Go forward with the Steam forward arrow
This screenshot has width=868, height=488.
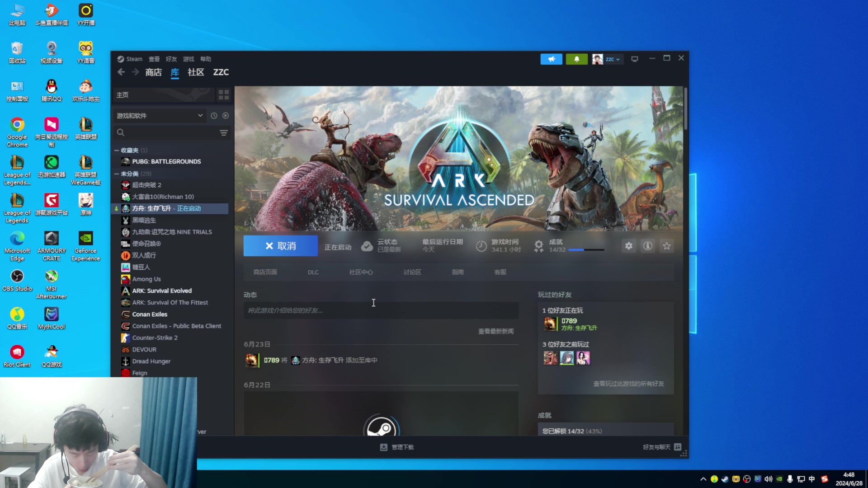135,72
